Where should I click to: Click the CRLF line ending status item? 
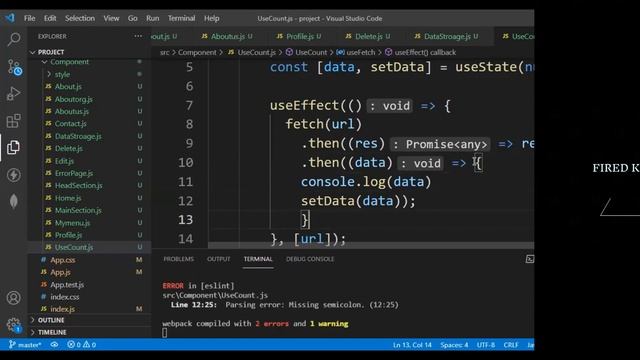click(x=511, y=345)
